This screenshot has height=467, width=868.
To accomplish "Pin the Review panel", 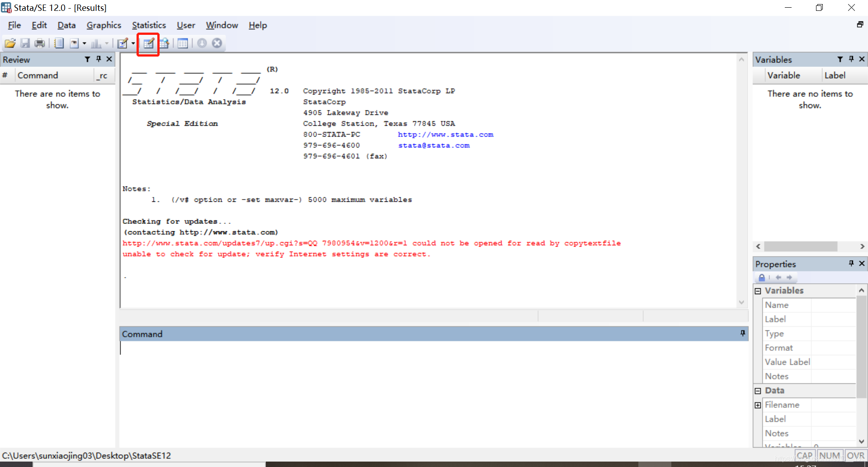I will (x=99, y=59).
